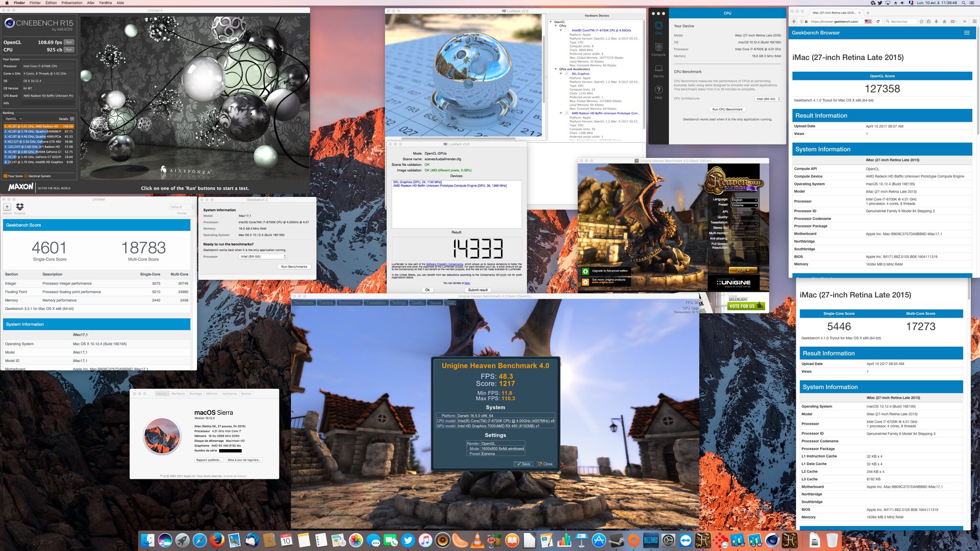
Task: Click the Rechercher search field in Firefox
Action: pos(900,22)
